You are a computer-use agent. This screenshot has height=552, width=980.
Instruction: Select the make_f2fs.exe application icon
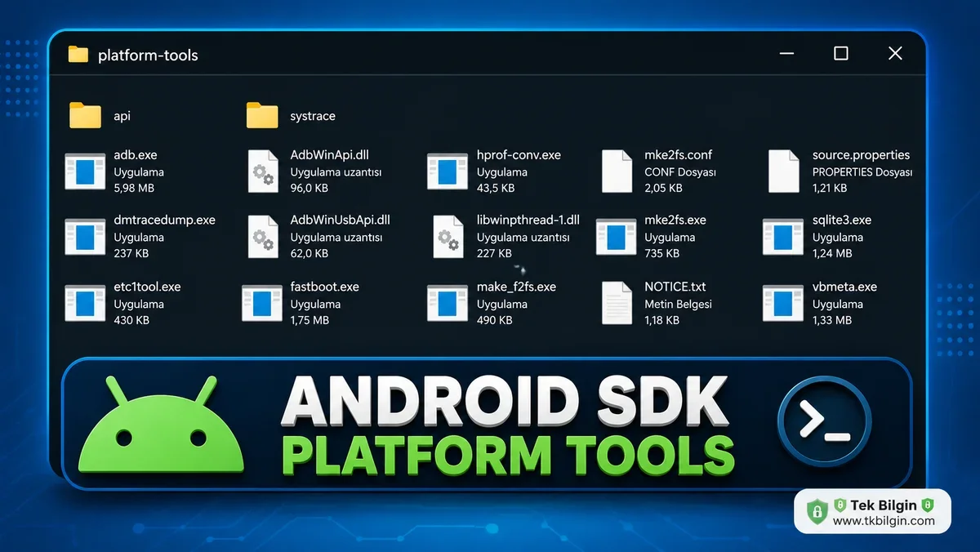click(x=447, y=303)
